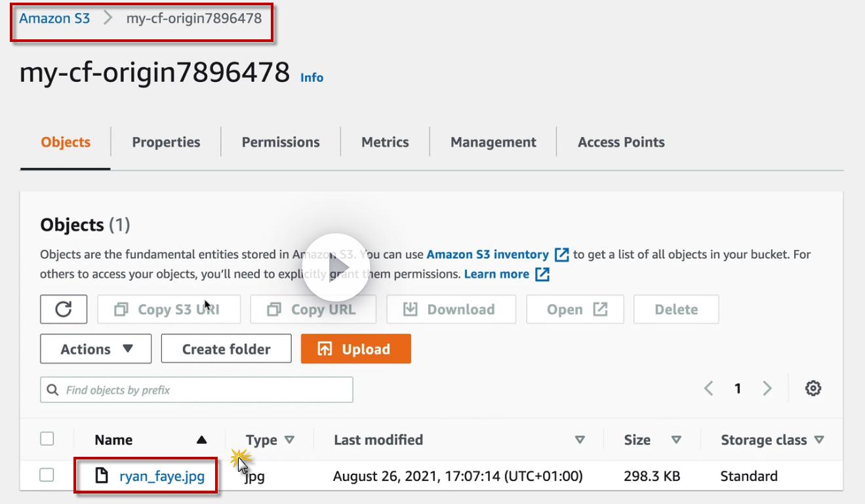This screenshot has height=504, width=865.
Task: Open the ryan_faye.jpg object link
Action: point(162,476)
